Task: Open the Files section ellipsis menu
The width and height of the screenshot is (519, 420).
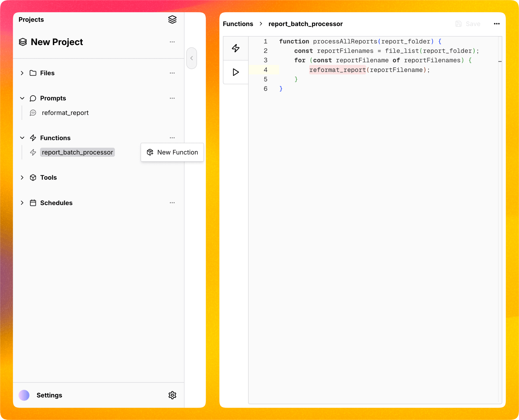Action: [x=172, y=73]
